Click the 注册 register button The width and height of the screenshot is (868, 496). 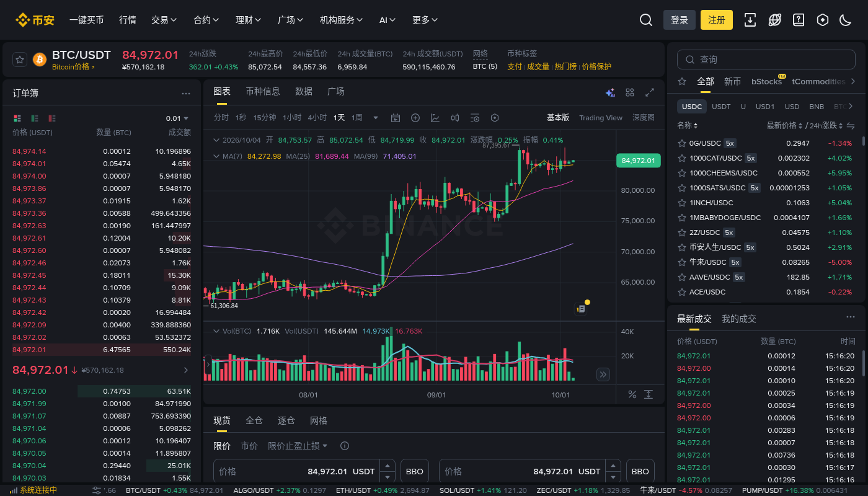717,20
